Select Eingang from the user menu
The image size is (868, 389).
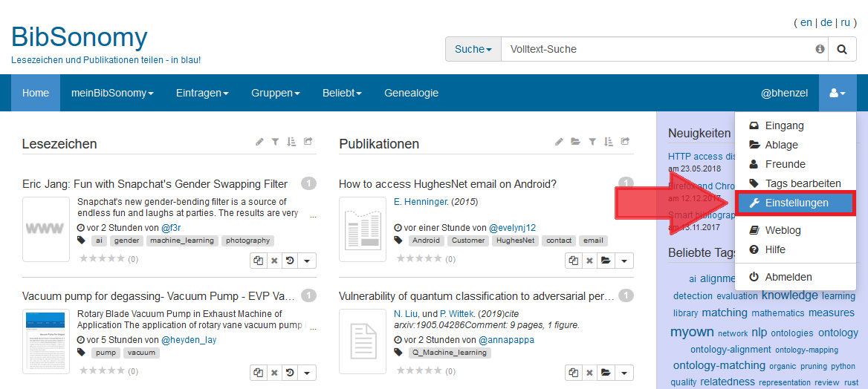coord(795,125)
